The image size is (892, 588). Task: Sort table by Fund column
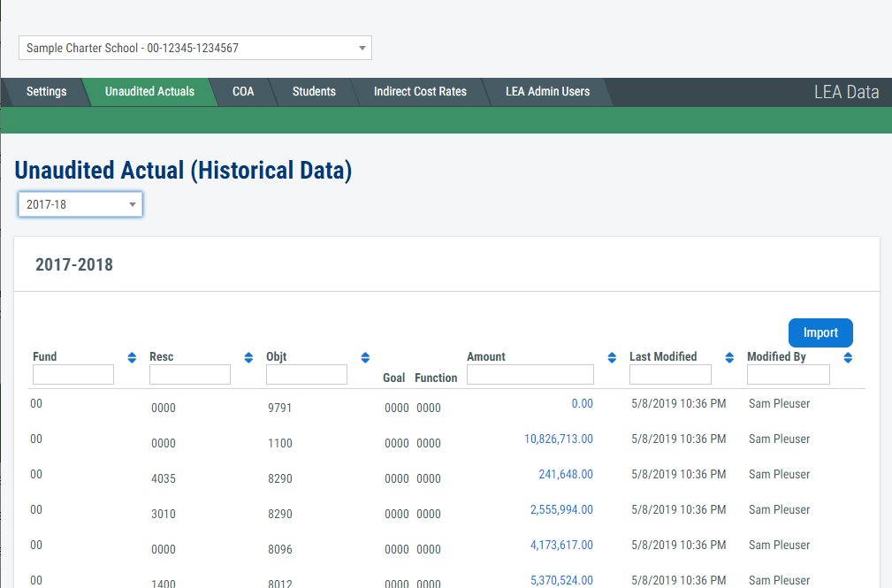[x=132, y=357]
